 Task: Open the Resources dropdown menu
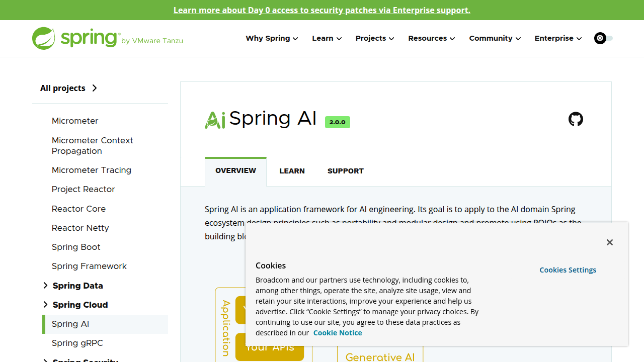coord(432,38)
